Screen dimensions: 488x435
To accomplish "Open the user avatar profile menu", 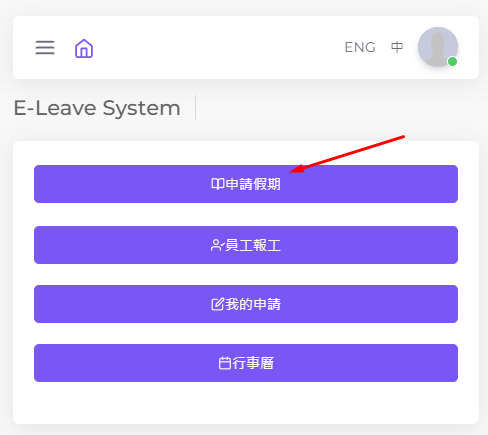I will [438, 47].
